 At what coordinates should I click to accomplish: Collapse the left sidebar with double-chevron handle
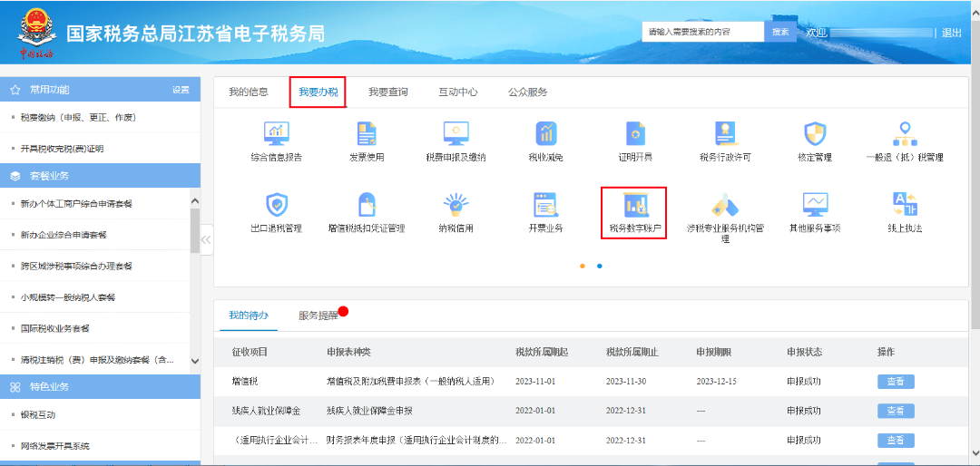(206, 240)
